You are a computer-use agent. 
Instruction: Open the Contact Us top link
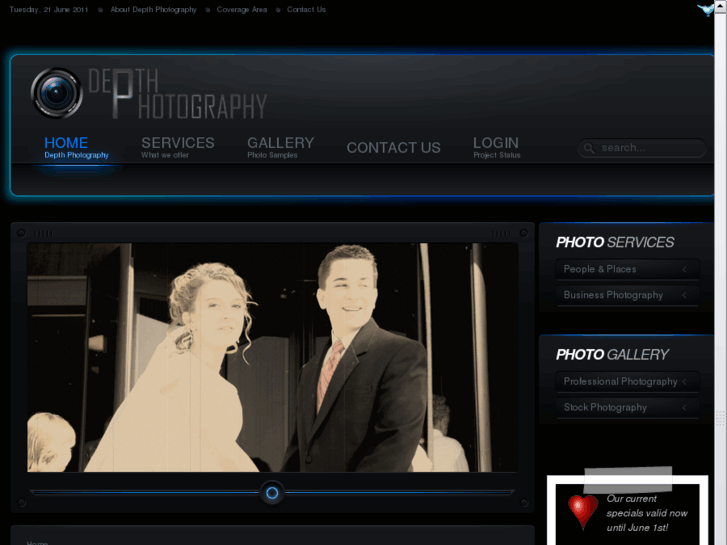tap(306, 9)
